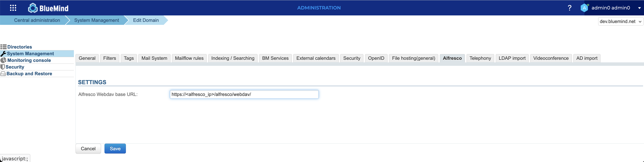Open the help question mark icon
This screenshot has height=162, width=644.
pyautogui.click(x=569, y=8)
